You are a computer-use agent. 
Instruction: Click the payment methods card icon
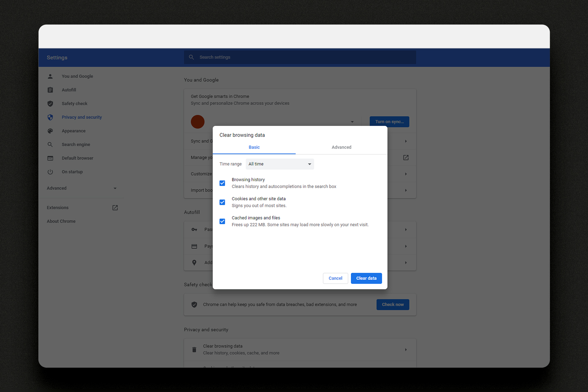(194, 246)
